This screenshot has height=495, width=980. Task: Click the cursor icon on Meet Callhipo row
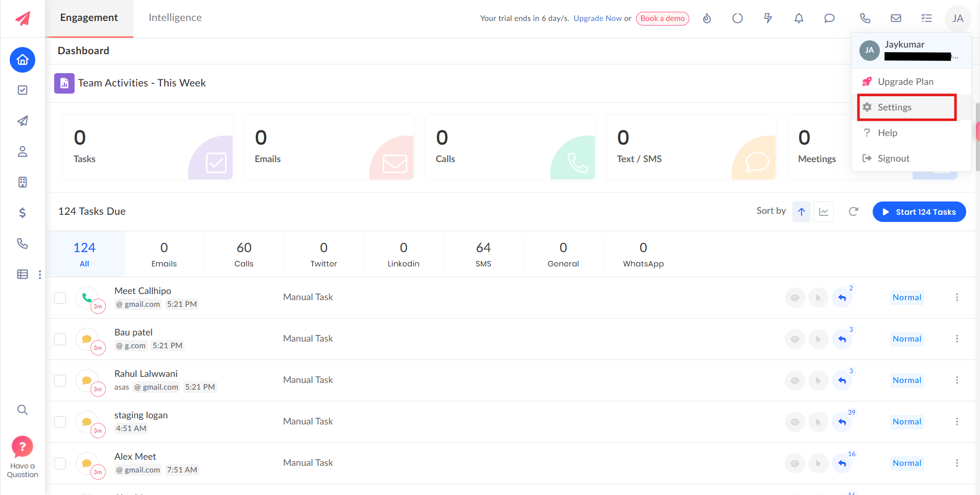[x=819, y=298]
